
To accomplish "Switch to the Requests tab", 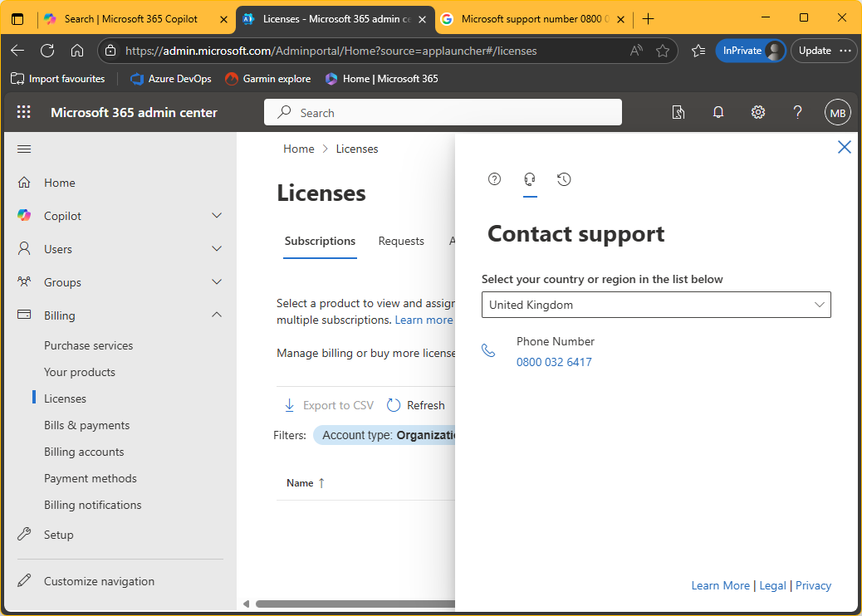I will [x=401, y=241].
